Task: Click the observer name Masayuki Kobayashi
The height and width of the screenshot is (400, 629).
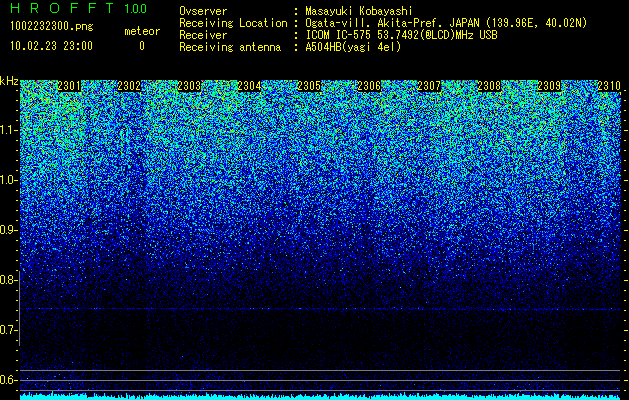Action: [359, 12]
